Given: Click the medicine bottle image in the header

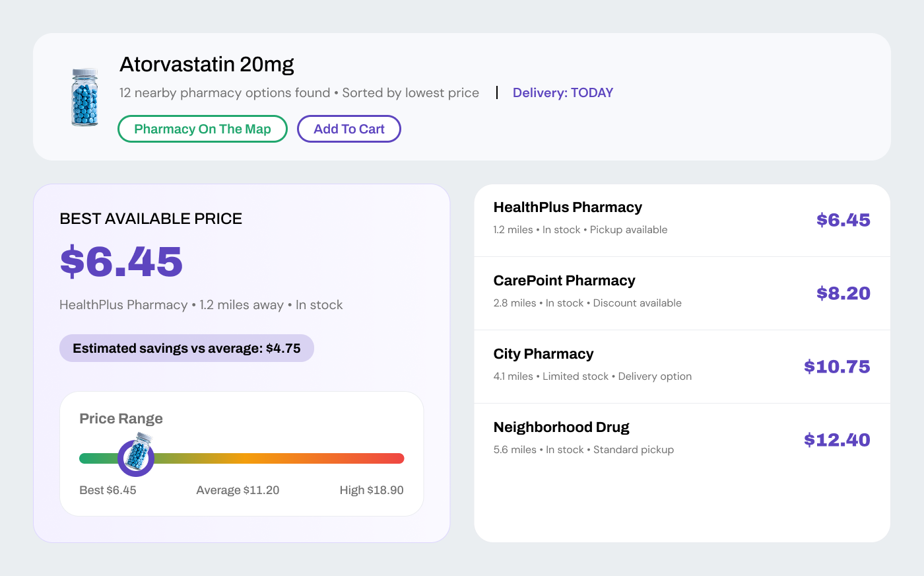Looking at the screenshot, I should [x=84, y=97].
